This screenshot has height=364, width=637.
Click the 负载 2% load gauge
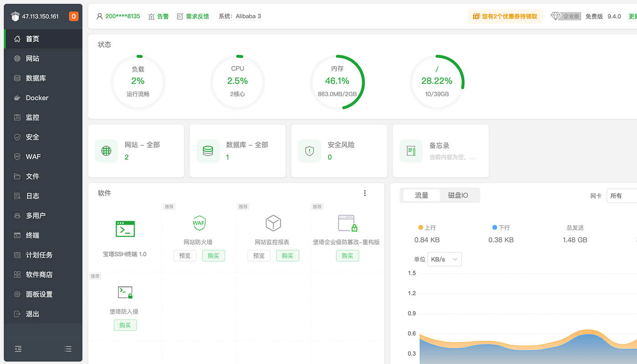coord(138,82)
